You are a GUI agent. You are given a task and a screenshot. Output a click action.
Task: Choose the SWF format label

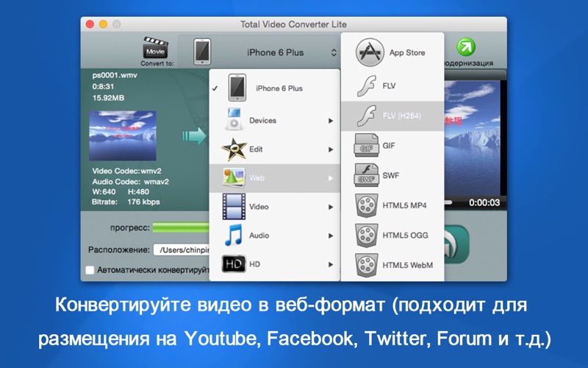point(390,175)
